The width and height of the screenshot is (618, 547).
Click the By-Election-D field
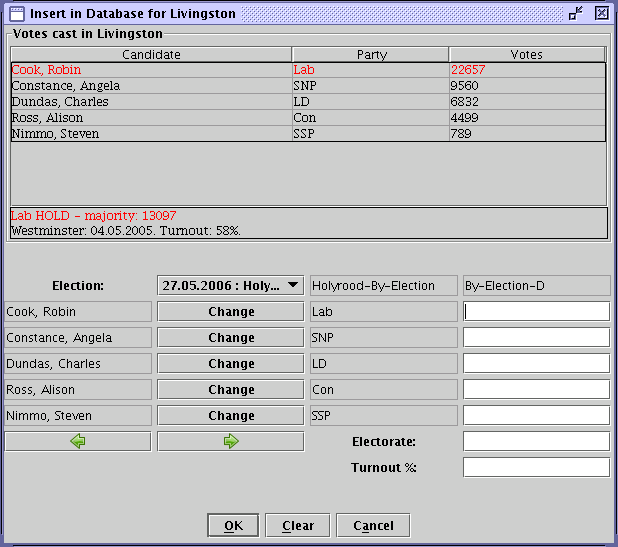pyautogui.click(x=536, y=285)
